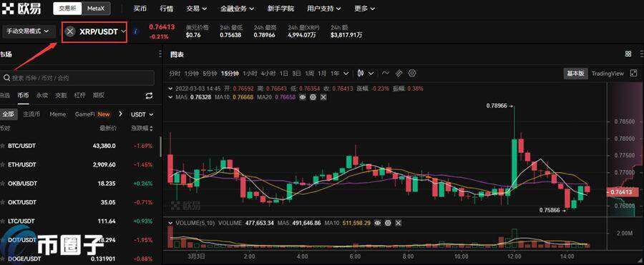
Task: Collapse the OHLC data row chevron
Action: click(171, 88)
